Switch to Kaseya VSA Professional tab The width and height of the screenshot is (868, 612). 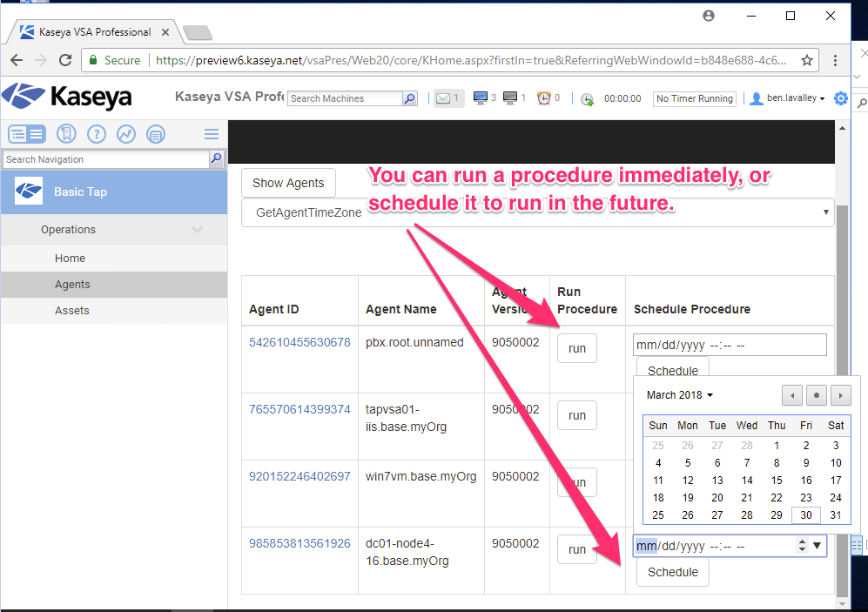94,32
